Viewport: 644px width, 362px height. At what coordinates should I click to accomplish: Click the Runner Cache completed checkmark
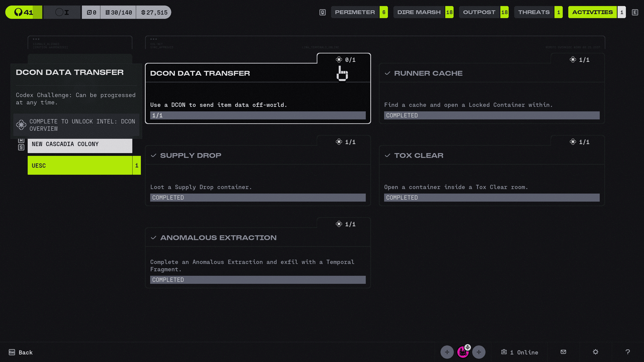(x=387, y=73)
